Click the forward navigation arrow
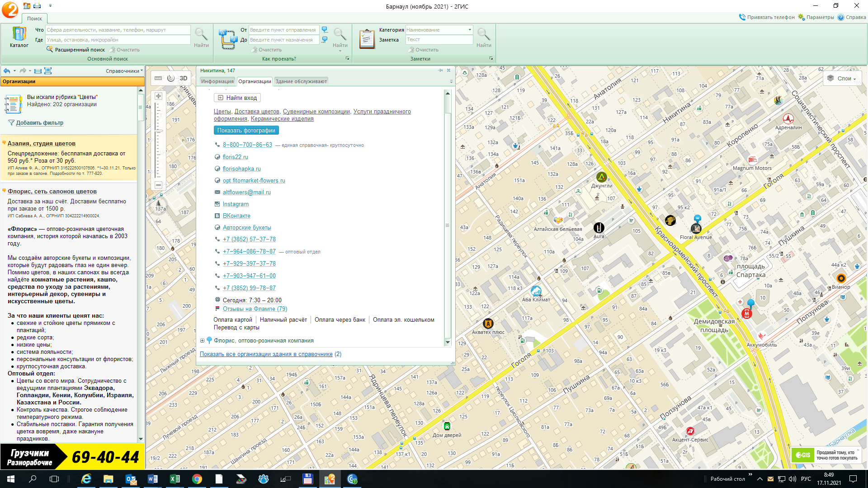This screenshot has width=868, height=488. click(23, 71)
